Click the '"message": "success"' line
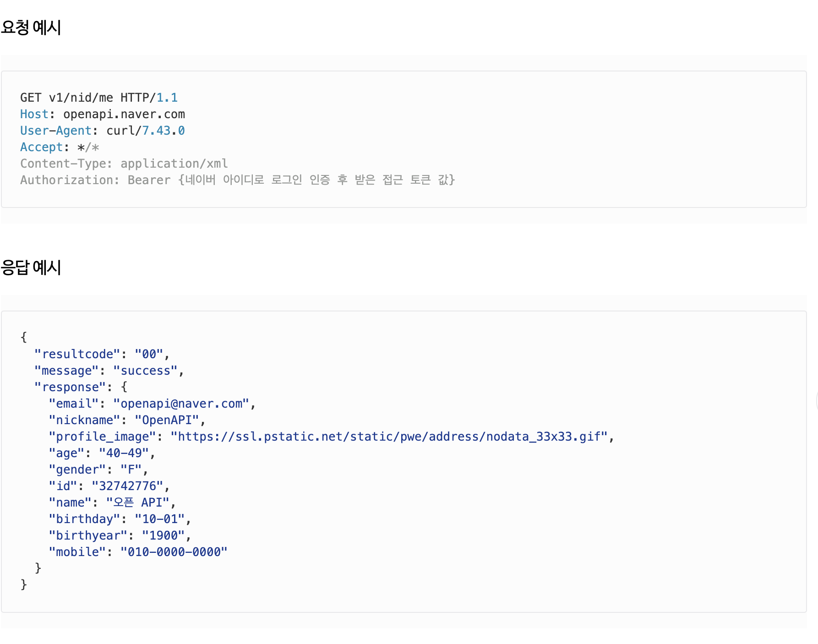The width and height of the screenshot is (818, 644). [x=109, y=371]
